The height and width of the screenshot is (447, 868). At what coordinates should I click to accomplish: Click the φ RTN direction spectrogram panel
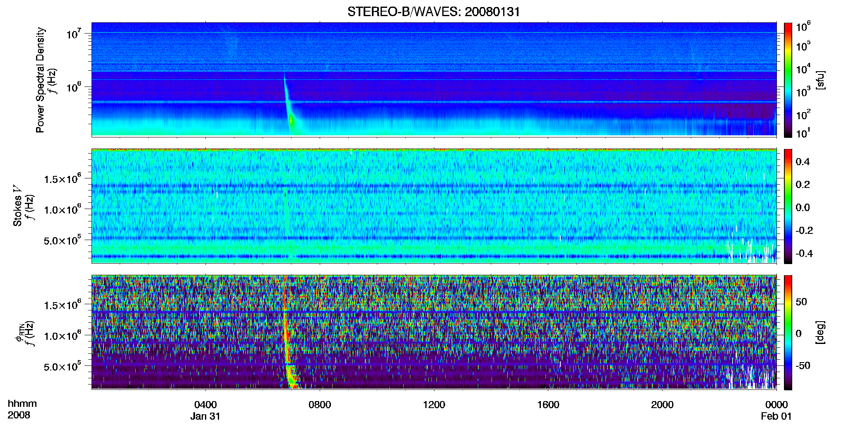[434, 332]
